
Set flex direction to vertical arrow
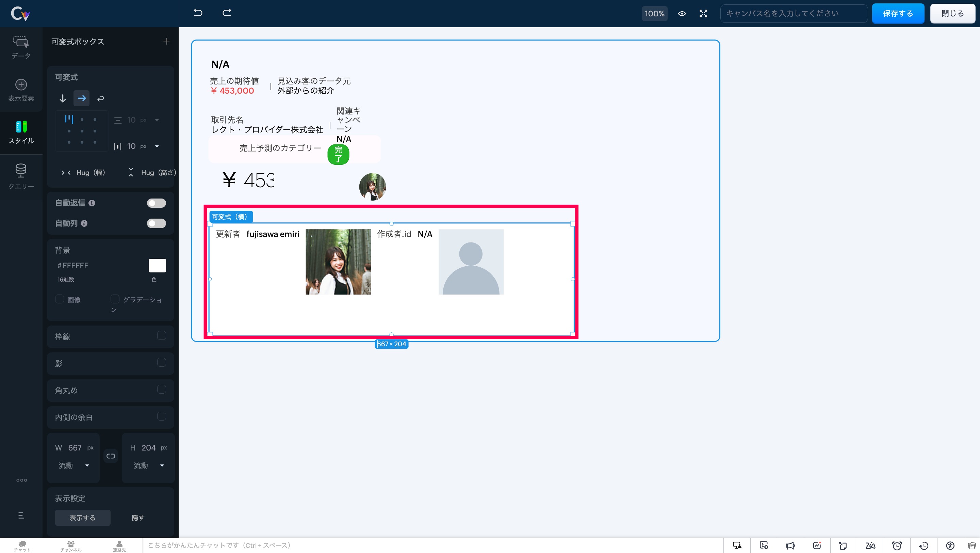click(x=63, y=98)
